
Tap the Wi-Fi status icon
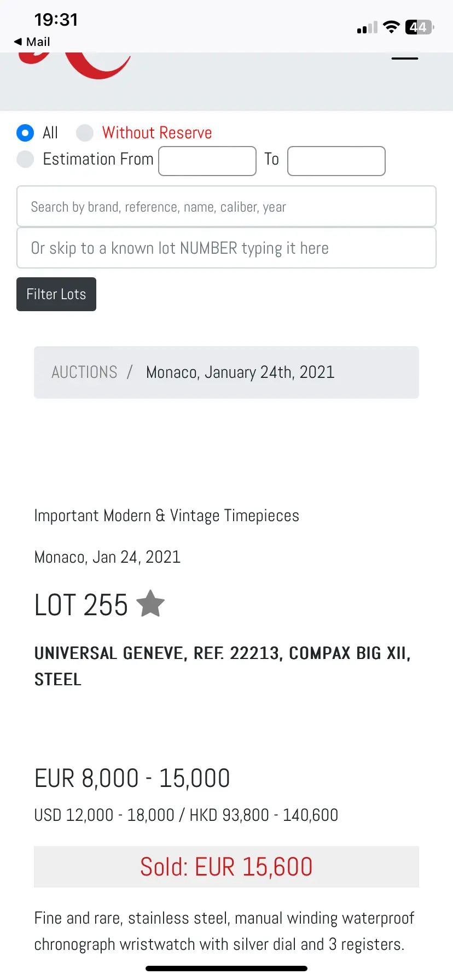coord(391,27)
